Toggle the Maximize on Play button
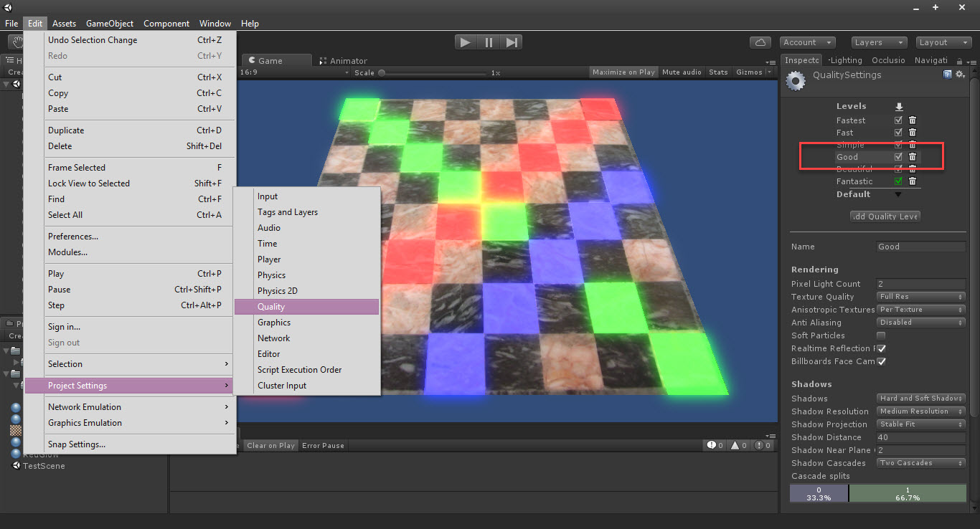This screenshot has width=980, height=529. point(623,72)
